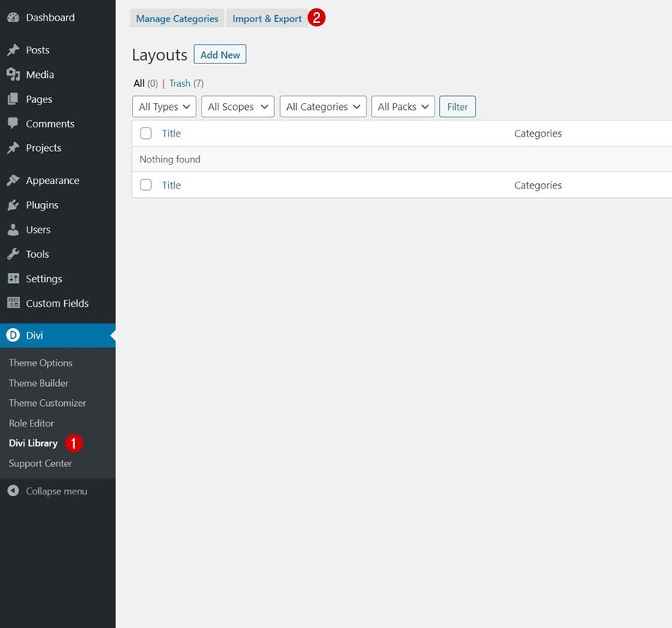This screenshot has width=672, height=628.
Task: Open the All Types dropdown
Action: [x=163, y=107]
